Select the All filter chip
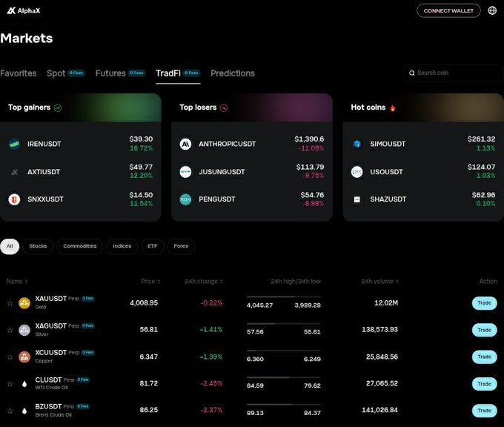 click(x=10, y=246)
